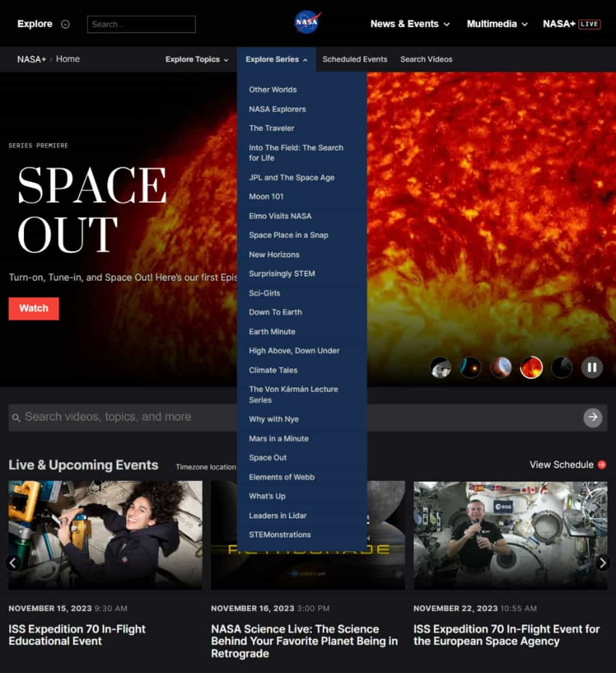Click the 'Timezone location' text
Screen dimensions: 616x673
(206, 467)
